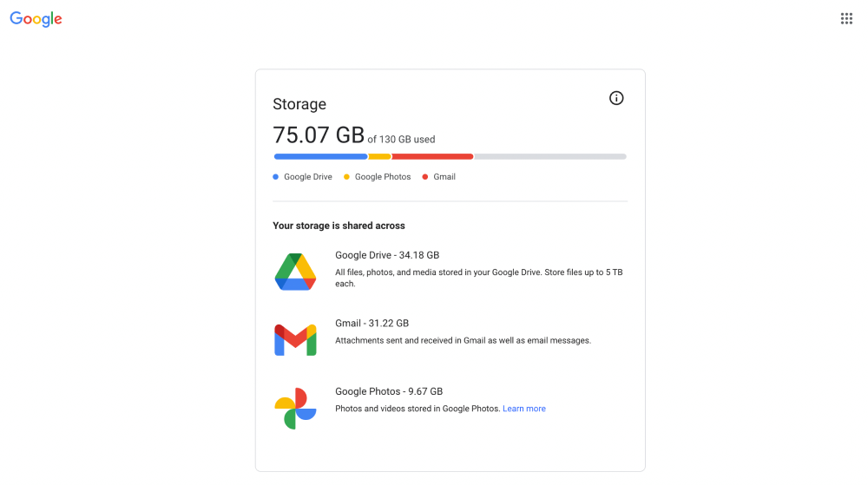
Task: Click the yellow Google Photos legend dot
Action: point(346,177)
